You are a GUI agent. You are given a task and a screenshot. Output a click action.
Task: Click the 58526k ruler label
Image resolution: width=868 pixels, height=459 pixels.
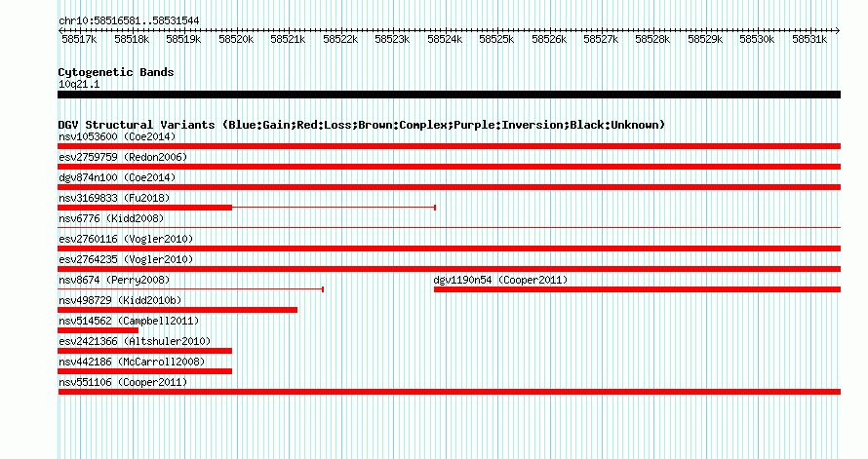pyautogui.click(x=549, y=39)
